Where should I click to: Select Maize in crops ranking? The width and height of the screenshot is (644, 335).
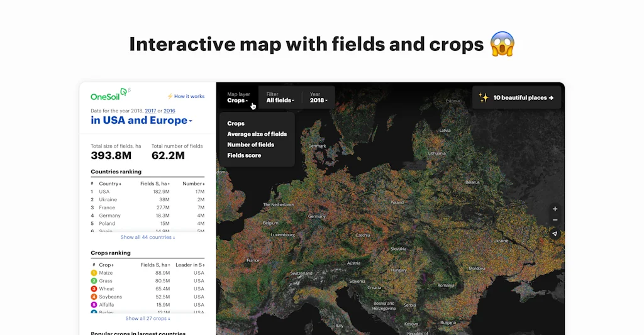[147, 273]
